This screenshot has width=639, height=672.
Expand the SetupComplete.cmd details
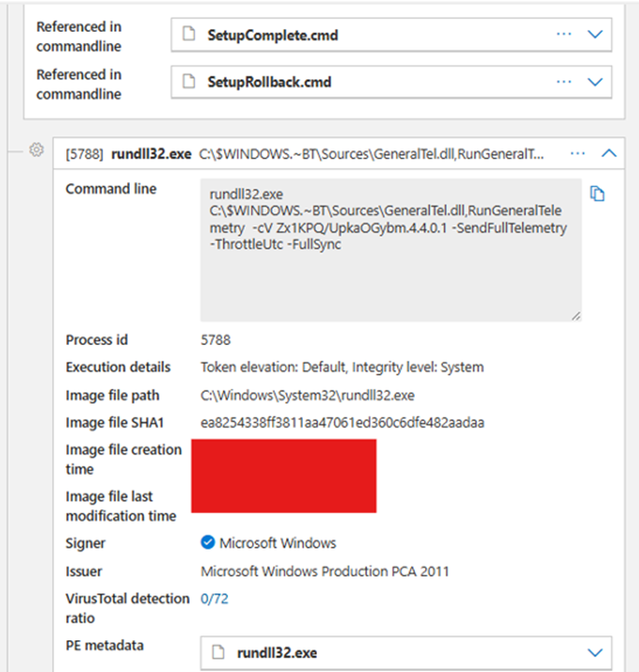(x=595, y=34)
